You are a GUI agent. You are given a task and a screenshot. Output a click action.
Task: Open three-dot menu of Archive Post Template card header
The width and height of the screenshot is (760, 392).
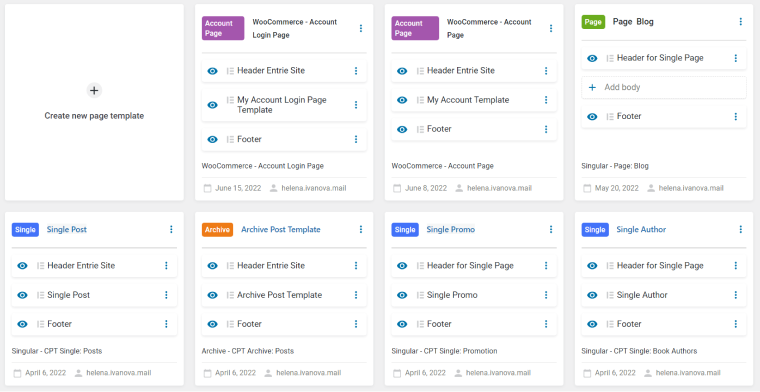pyautogui.click(x=361, y=230)
